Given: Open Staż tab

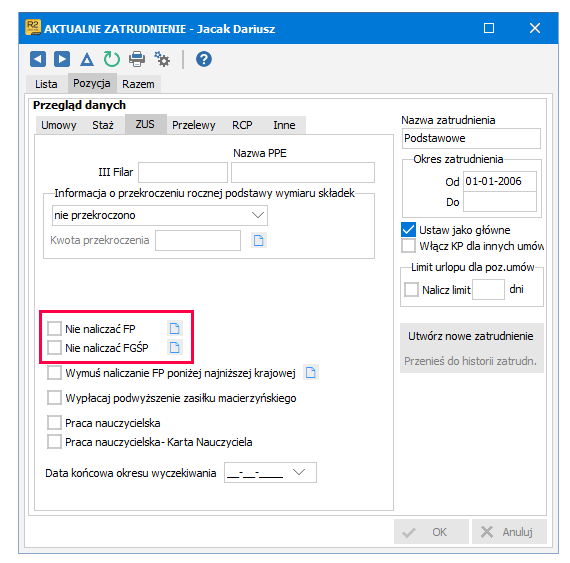Looking at the screenshot, I should [103, 125].
